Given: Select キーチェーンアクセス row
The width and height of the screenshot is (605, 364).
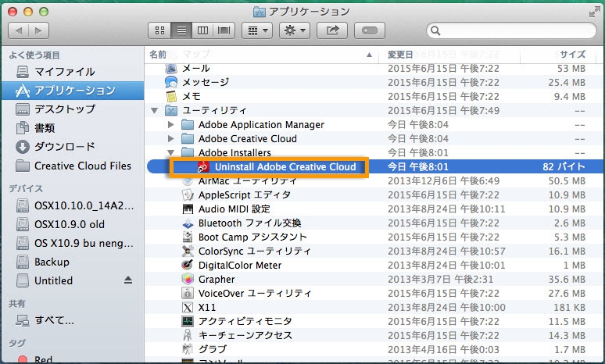Looking at the screenshot, I should pos(374,335).
